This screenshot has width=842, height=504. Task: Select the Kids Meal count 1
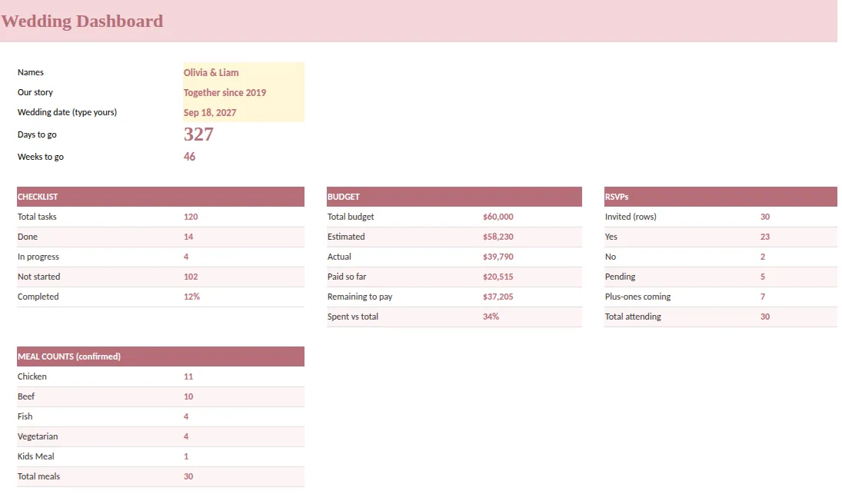click(186, 457)
